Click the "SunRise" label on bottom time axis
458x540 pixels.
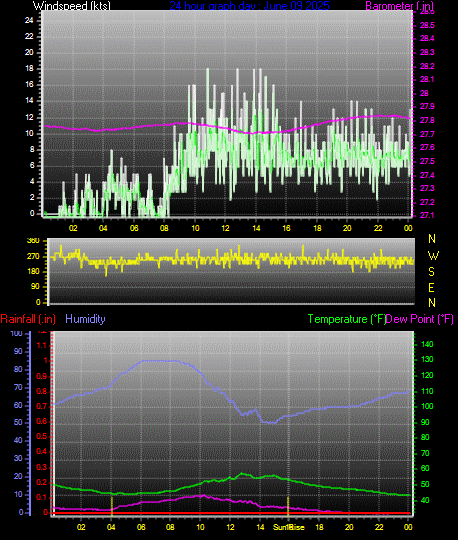coord(289,527)
